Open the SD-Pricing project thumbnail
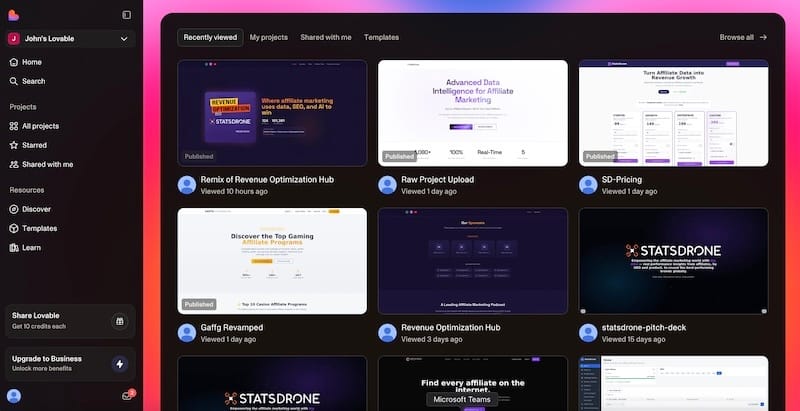The width and height of the screenshot is (800, 411). (673, 113)
